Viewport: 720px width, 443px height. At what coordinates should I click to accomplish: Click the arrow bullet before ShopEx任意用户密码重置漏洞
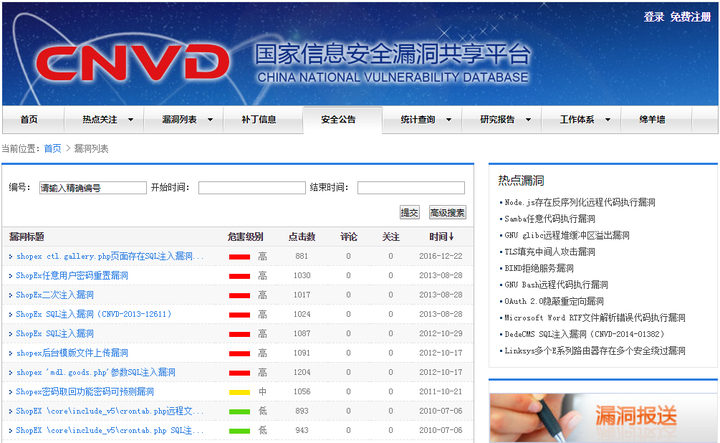(11, 276)
